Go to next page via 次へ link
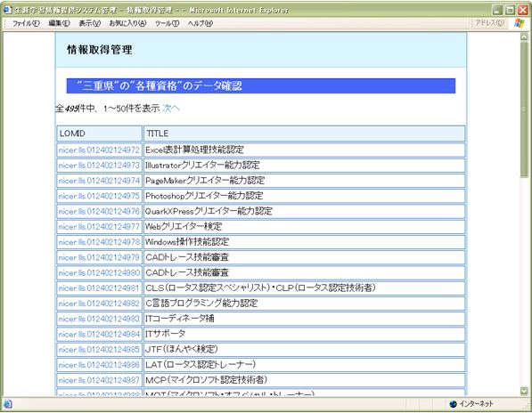The image size is (532, 413). point(171,109)
